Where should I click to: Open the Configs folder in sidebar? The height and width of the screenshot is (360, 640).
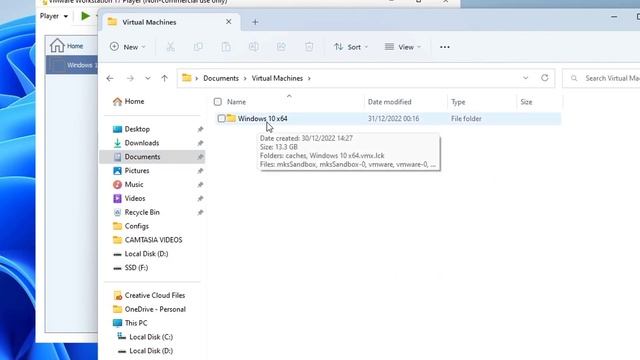(x=136, y=226)
